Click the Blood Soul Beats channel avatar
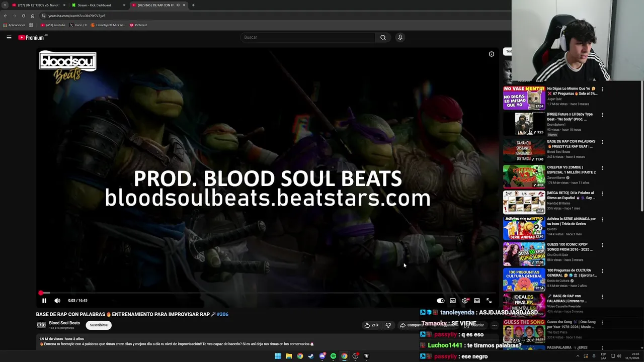The image size is (644, 362). click(41, 325)
